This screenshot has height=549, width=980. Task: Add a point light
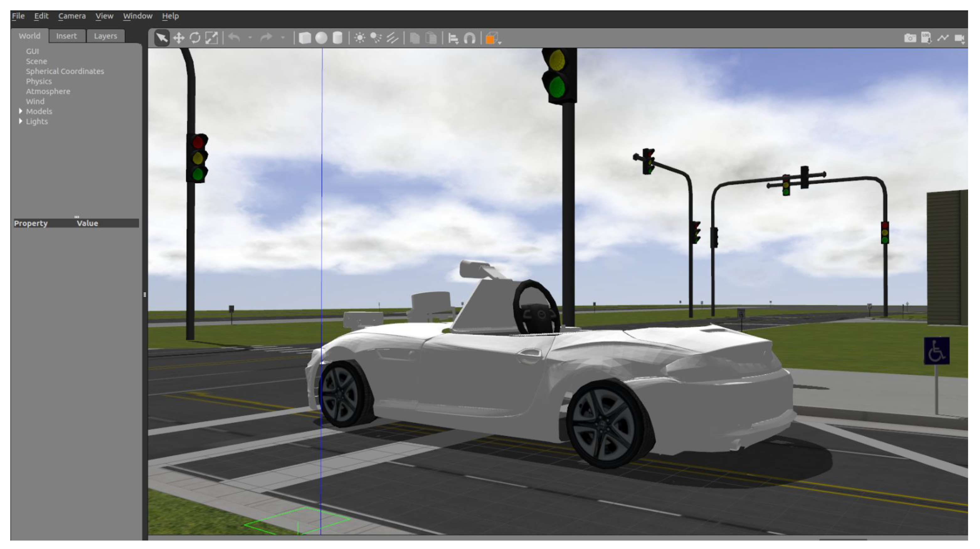(x=359, y=38)
